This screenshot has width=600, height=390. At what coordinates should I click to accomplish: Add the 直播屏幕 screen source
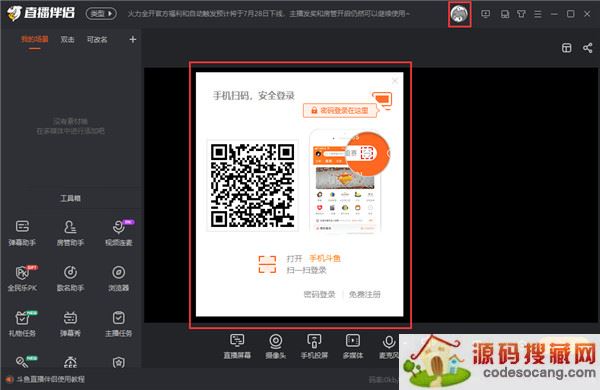tap(237, 346)
